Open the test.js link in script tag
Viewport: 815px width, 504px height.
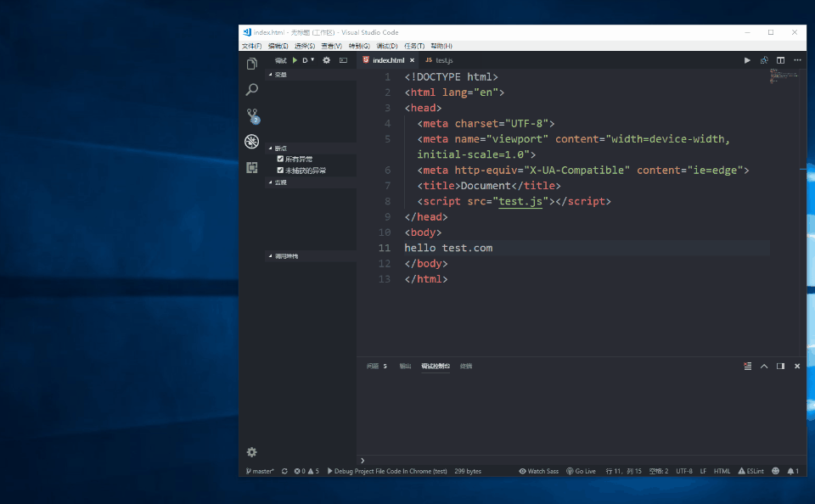[520, 201]
